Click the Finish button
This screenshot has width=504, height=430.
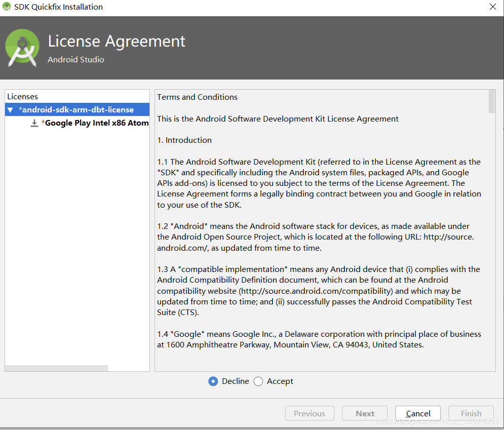[x=471, y=413]
